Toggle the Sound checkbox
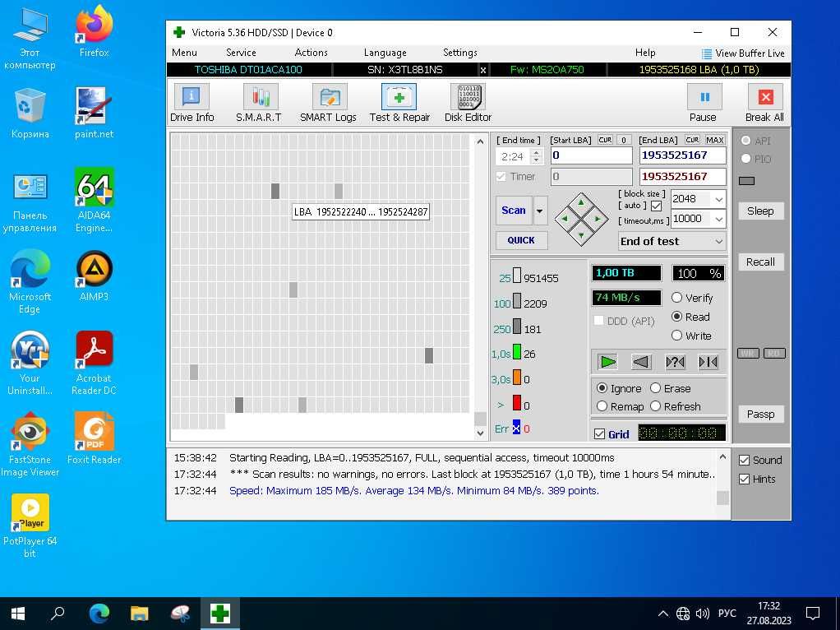The height and width of the screenshot is (630, 840). tap(744, 460)
